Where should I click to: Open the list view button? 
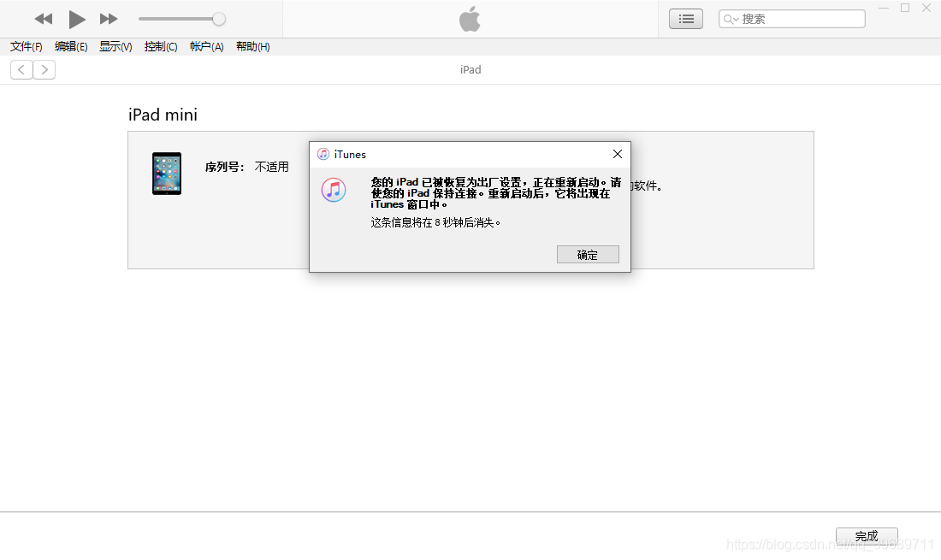coord(686,19)
